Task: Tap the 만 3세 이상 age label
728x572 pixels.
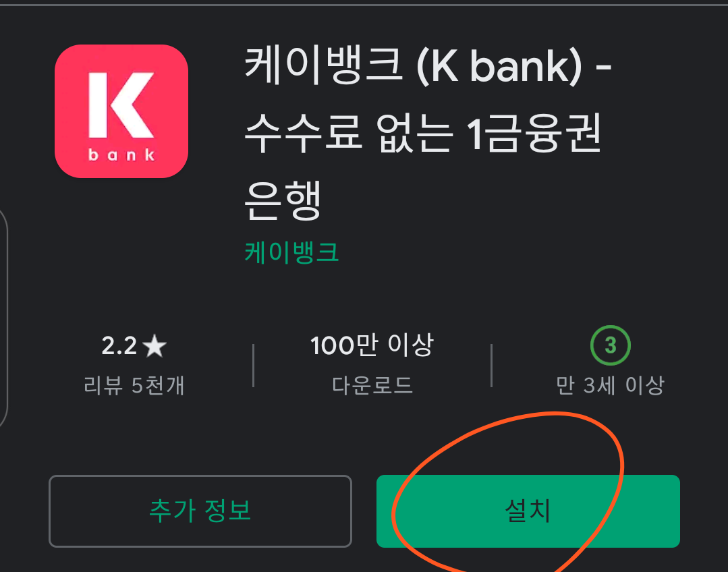Action: 610,385
